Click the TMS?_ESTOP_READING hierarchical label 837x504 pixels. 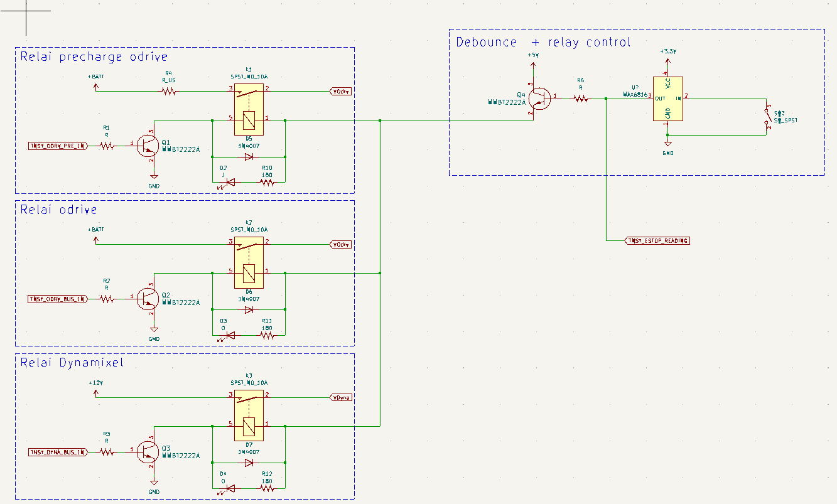[657, 240]
